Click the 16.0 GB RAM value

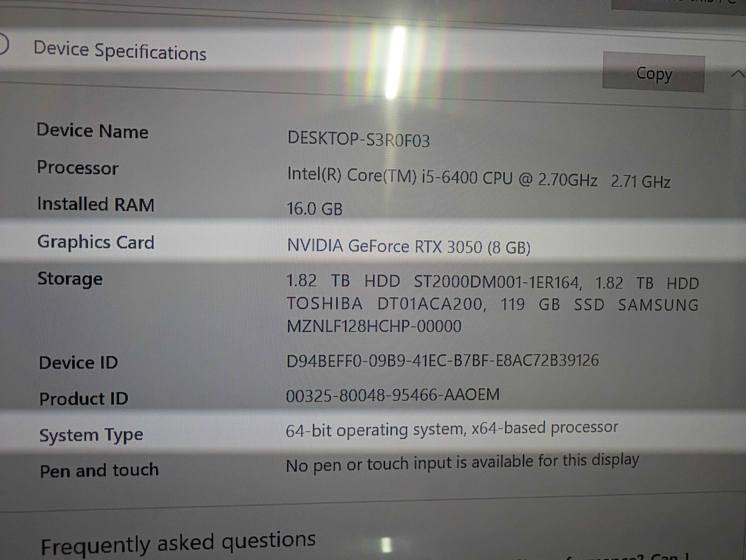tap(314, 209)
